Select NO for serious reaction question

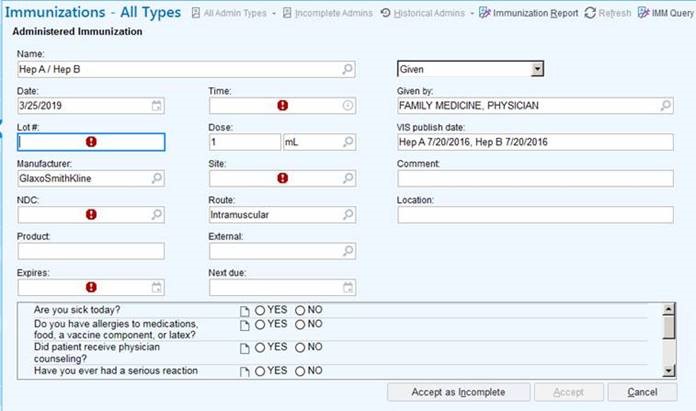(x=300, y=371)
